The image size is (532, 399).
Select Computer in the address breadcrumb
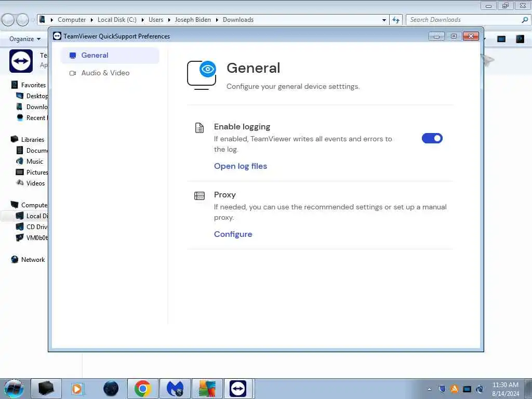[x=72, y=20]
